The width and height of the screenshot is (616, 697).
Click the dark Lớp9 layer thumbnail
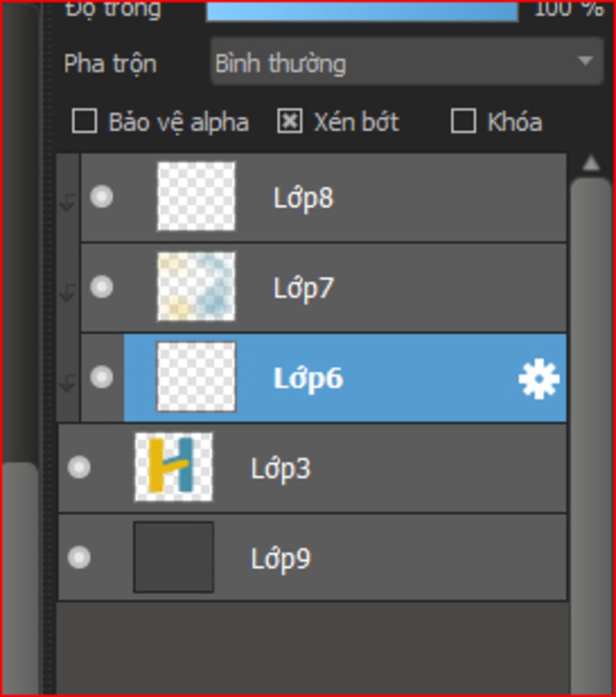click(173, 557)
